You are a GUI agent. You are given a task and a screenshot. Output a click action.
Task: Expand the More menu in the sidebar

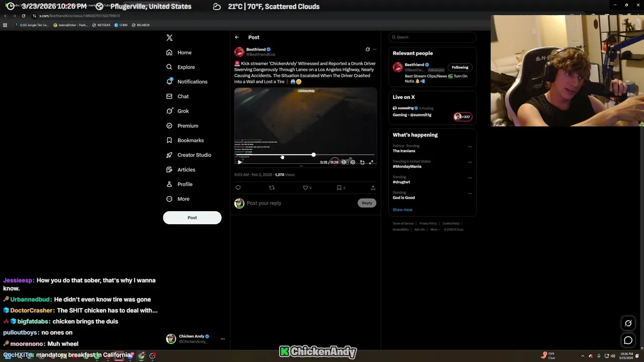pyautogui.click(x=178, y=199)
